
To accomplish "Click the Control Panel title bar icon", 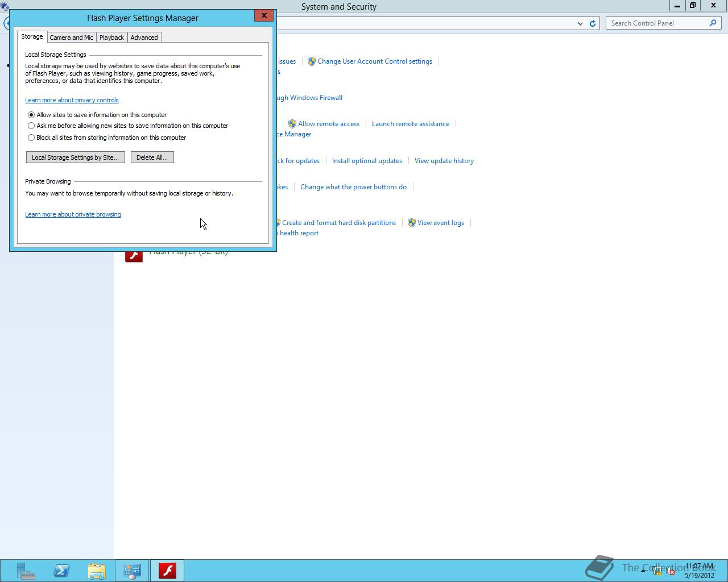I will tap(5, 6).
